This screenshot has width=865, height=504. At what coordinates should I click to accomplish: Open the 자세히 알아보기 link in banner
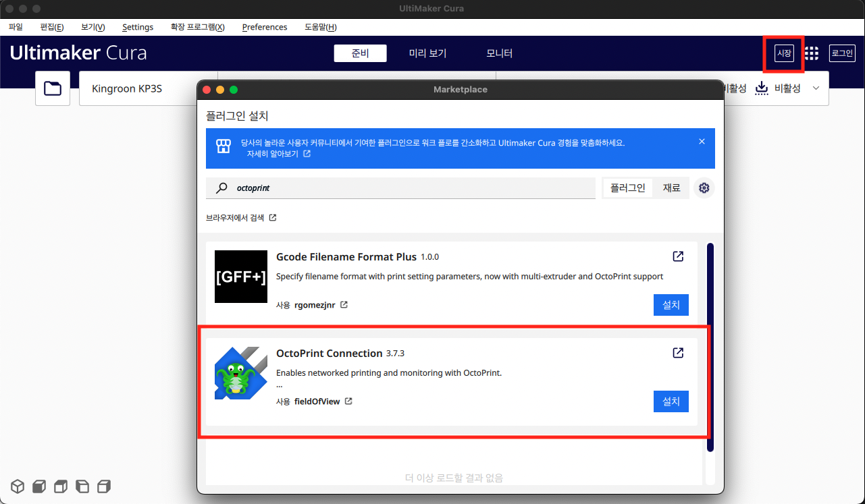tap(278, 154)
